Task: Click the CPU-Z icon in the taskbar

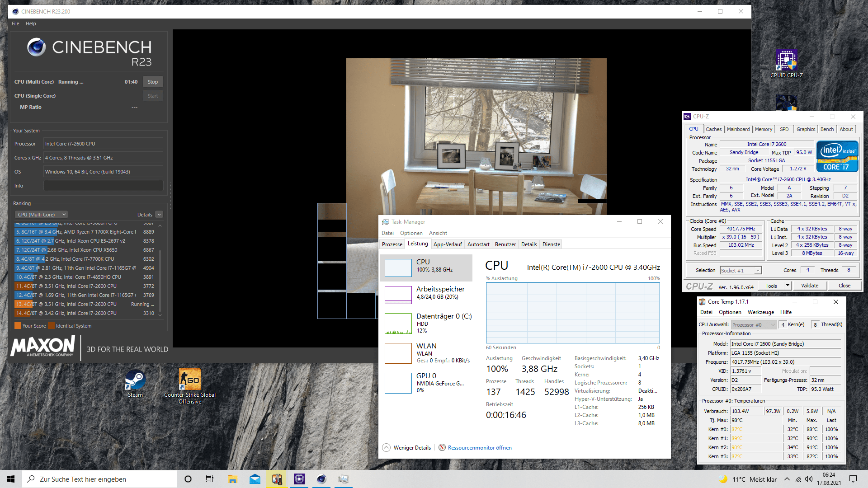Action: pyautogui.click(x=299, y=479)
